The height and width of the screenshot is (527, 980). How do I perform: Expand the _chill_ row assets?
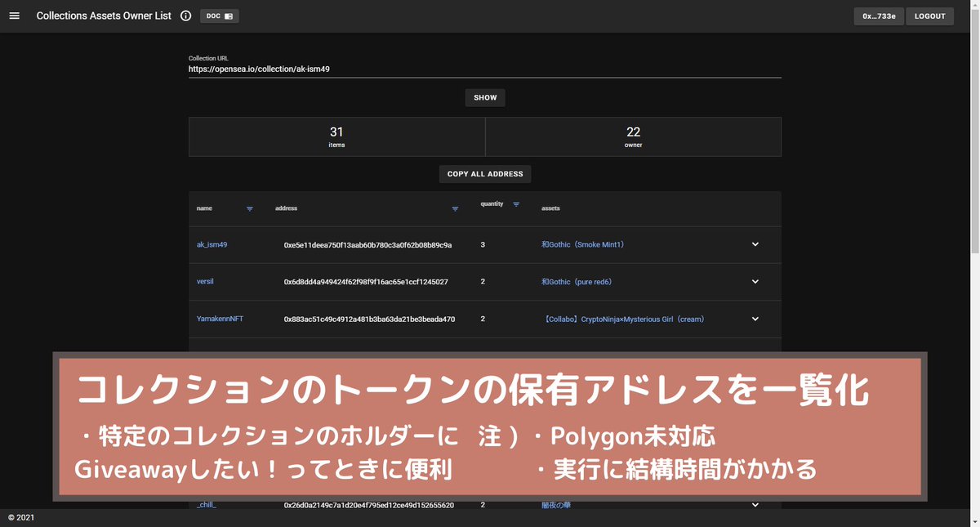click(x=755, y=504)
